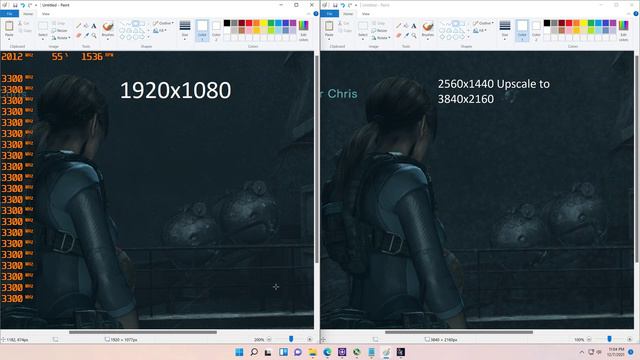
Task: Click the vertical scrollbar in left Paint window
Action: (x=317, y=159)
